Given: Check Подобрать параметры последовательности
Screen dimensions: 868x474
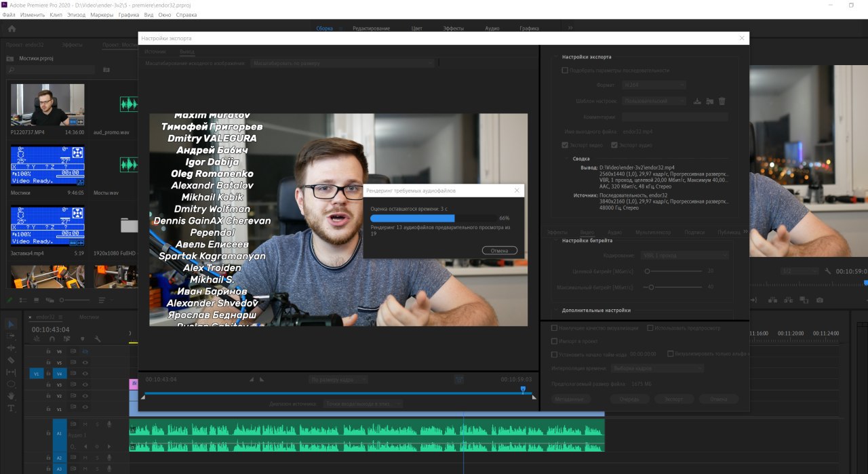Looking at the screenshot, I should (565, 71).
